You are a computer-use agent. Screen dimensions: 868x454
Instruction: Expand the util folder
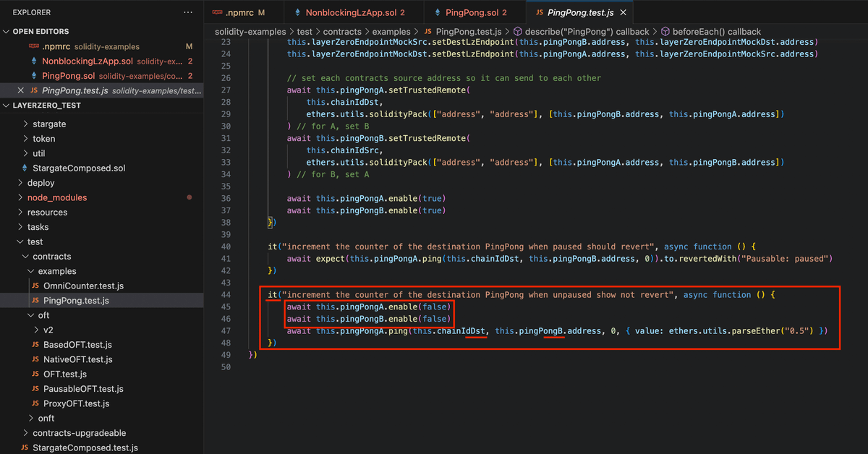[x=38, y=153]
